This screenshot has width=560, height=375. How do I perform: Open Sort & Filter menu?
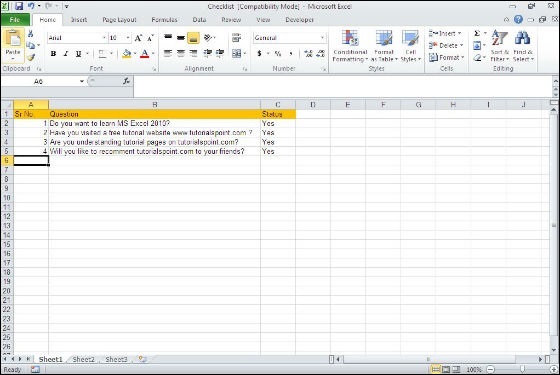coord(499,46)
